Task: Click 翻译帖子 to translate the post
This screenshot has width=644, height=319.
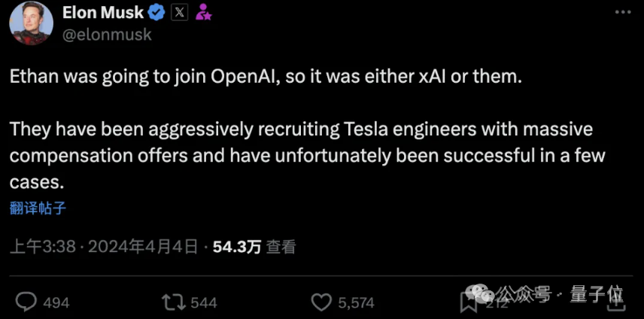Action: pos(38,208)
